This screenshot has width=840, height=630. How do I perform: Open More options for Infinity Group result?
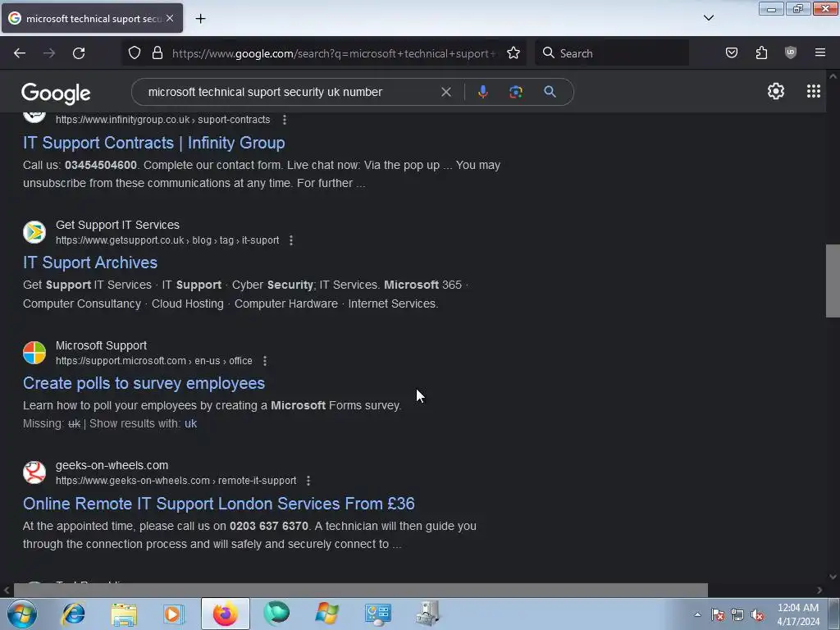click(285, 120)
